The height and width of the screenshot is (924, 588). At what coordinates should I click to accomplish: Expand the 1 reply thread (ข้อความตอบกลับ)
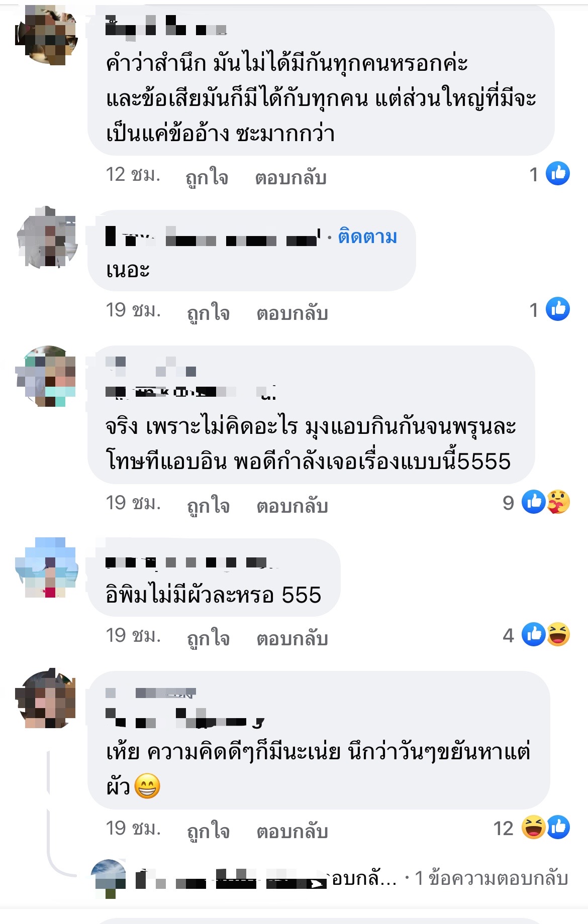[x=492, y=878]
